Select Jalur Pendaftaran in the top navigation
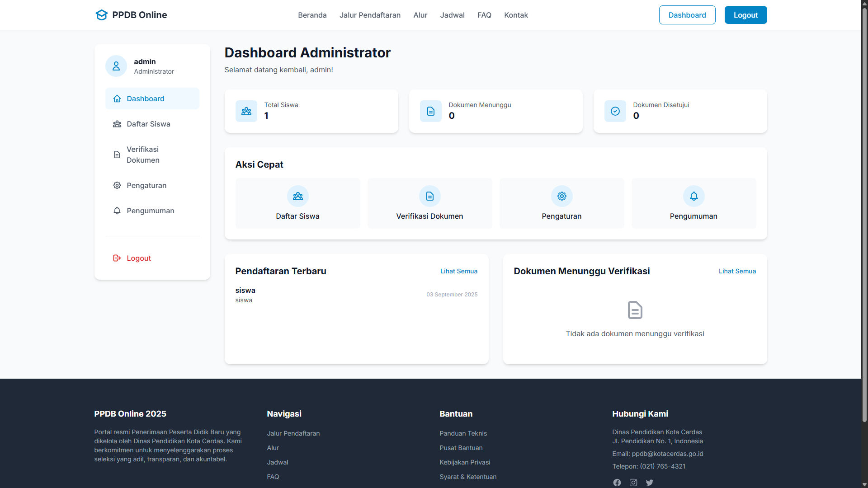 click(x=370, y=15)
